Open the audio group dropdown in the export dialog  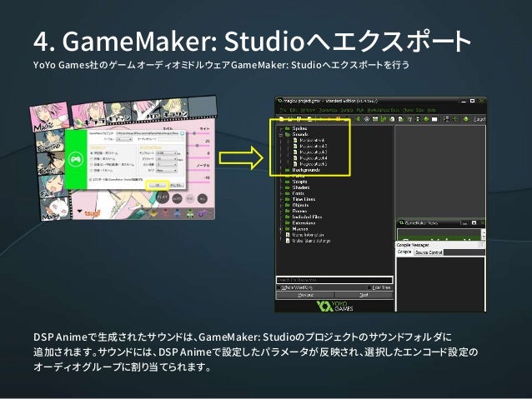(x=171, y=139)
